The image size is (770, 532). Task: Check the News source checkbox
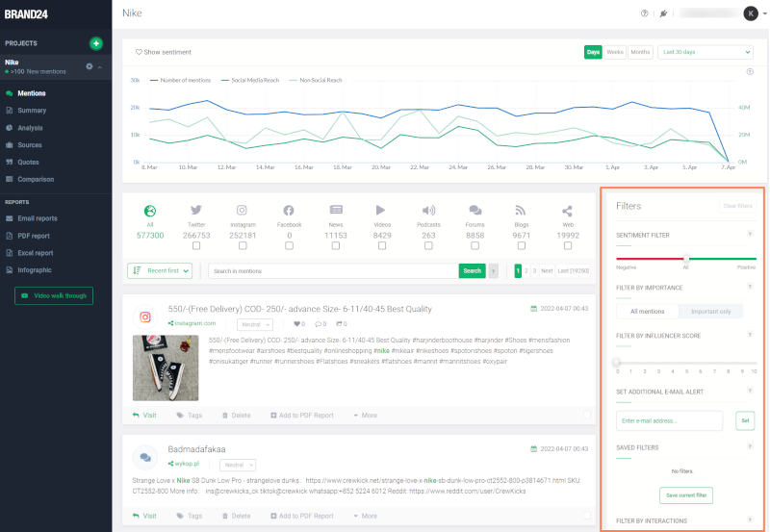pyautogui.click(x=336, y=245)
